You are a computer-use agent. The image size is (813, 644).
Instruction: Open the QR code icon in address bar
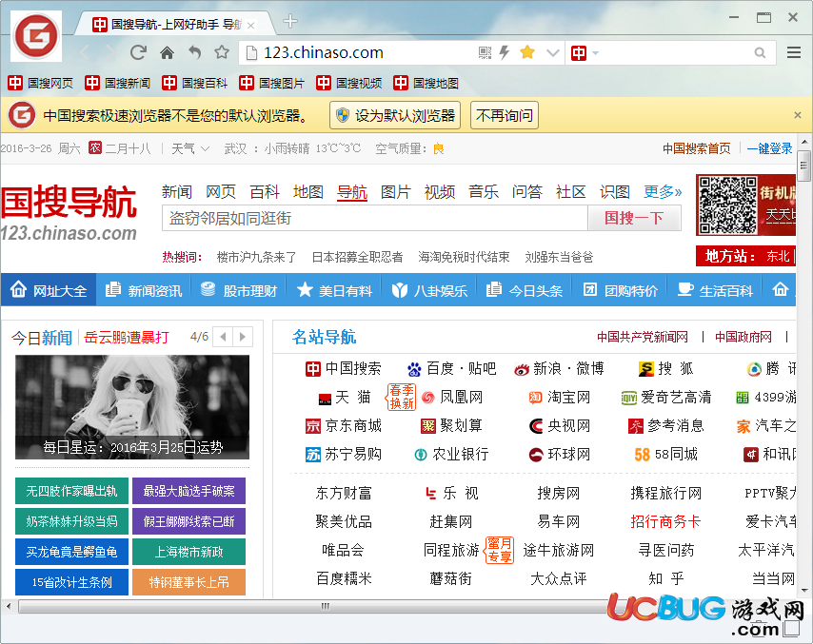[x=485, y=52]
